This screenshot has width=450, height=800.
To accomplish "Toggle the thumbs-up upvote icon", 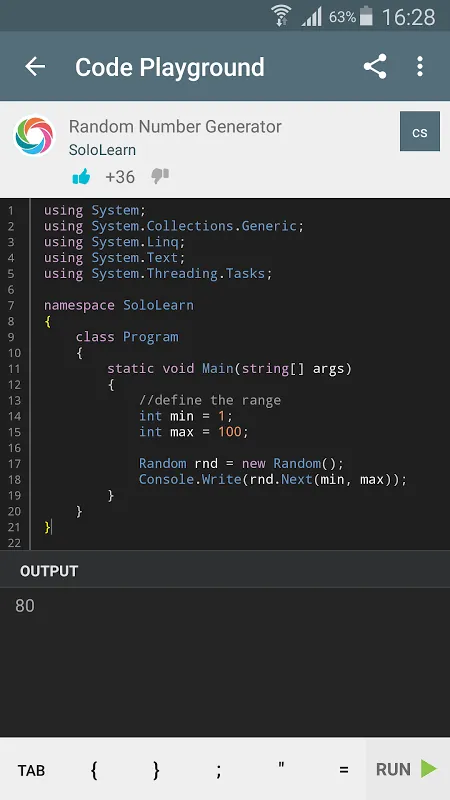I will click(x=81, y=177).
